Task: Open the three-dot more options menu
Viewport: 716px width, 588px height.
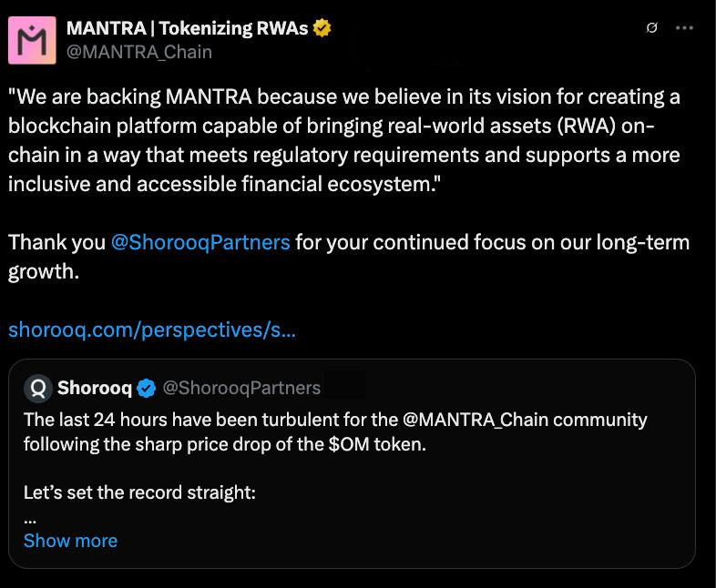Action: 684,28
